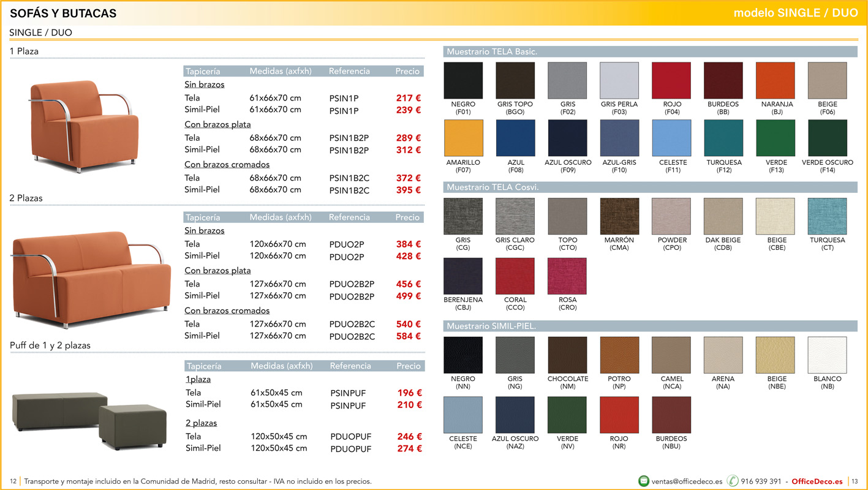Choose the BERENJENA (CBJ) swatch

[x=463, y=276]
